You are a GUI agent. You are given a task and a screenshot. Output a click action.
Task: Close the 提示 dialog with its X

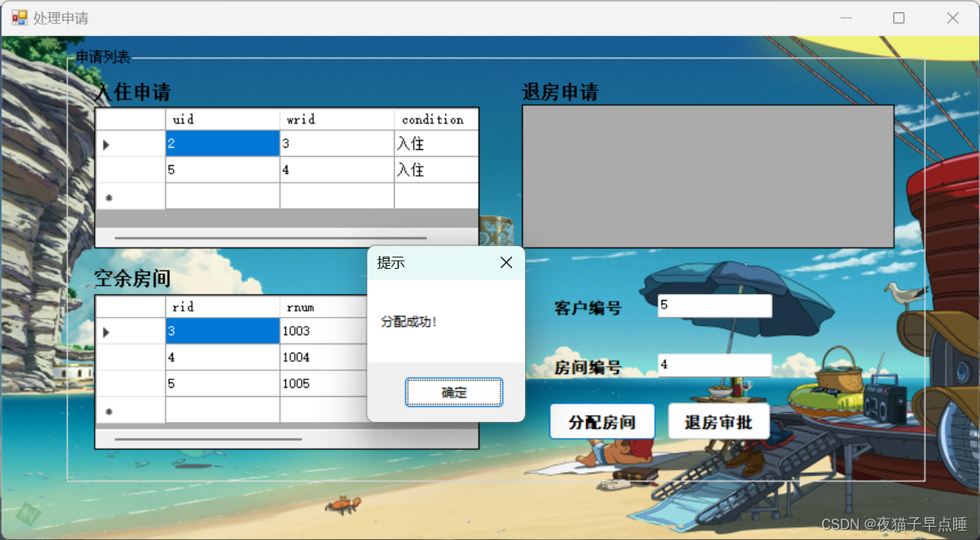[506, 263]
